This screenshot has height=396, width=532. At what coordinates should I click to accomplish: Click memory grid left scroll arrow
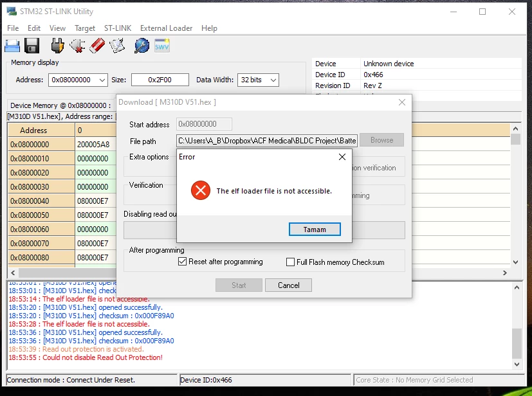pyautogui.click(x=14, y=273)
